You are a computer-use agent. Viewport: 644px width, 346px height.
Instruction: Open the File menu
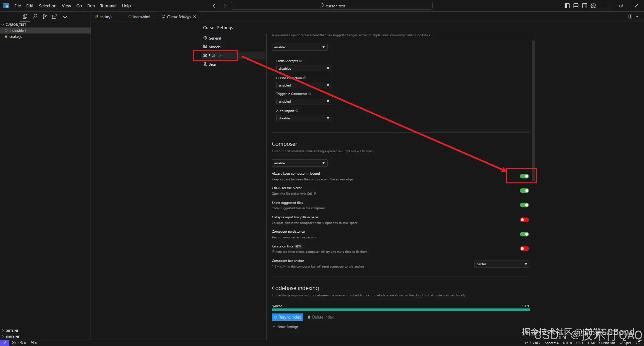pyautogui.click(x=18, y=6)
